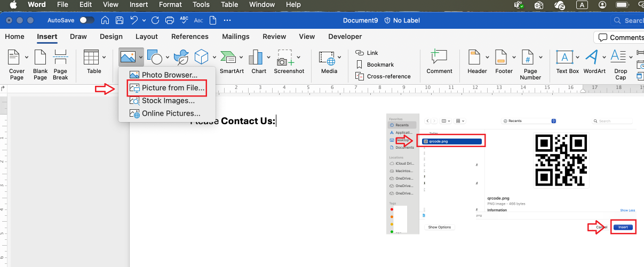The image size is (644, 267).
Task: Expand the Undo history dropdown arrow
Action: [x=145, y=20]
